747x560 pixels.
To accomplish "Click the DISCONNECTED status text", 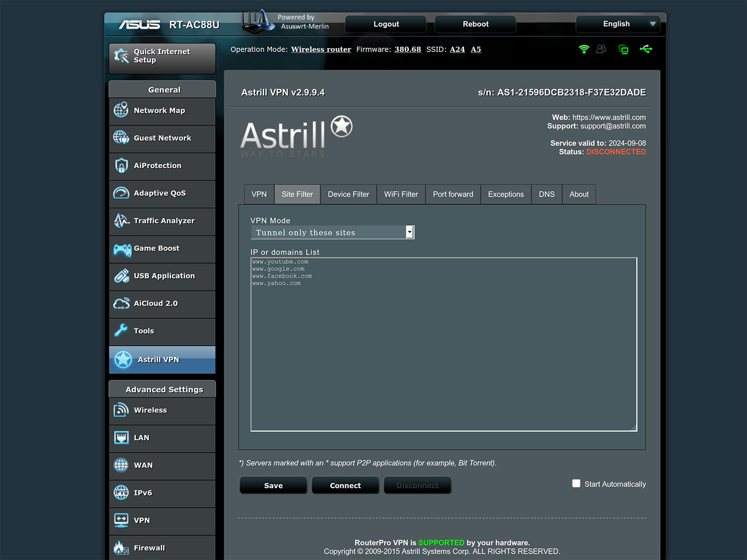I will point(616,152).
